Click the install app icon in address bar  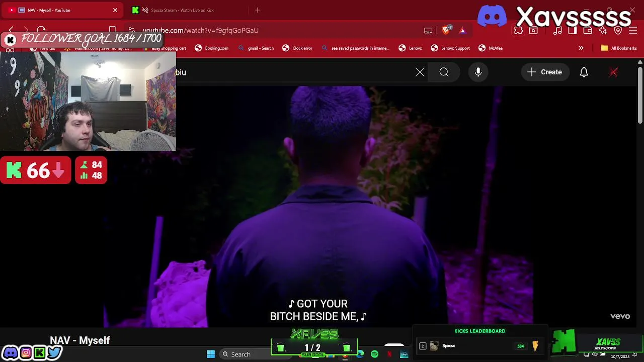428,30
